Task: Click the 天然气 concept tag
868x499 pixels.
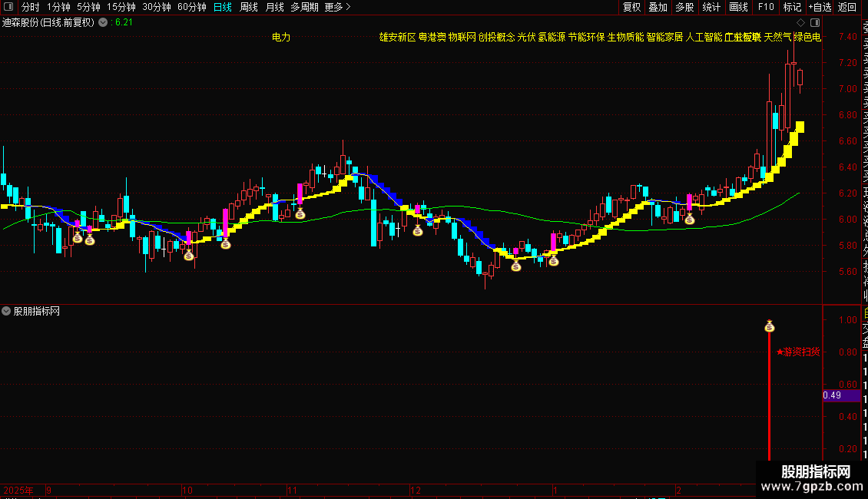Action: (778, 37)
